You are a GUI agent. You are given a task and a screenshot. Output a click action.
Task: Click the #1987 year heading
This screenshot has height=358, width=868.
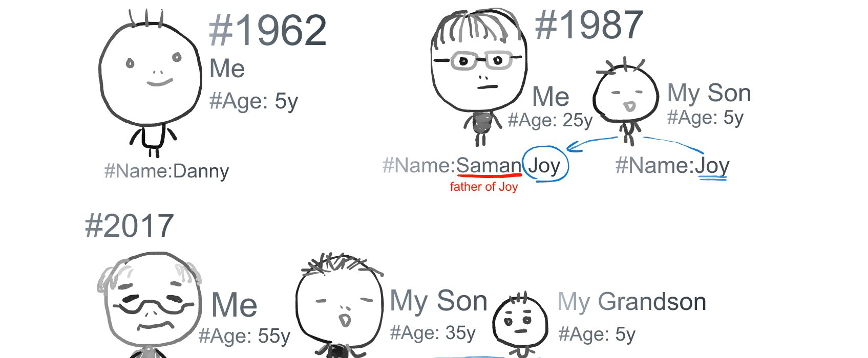589,25
